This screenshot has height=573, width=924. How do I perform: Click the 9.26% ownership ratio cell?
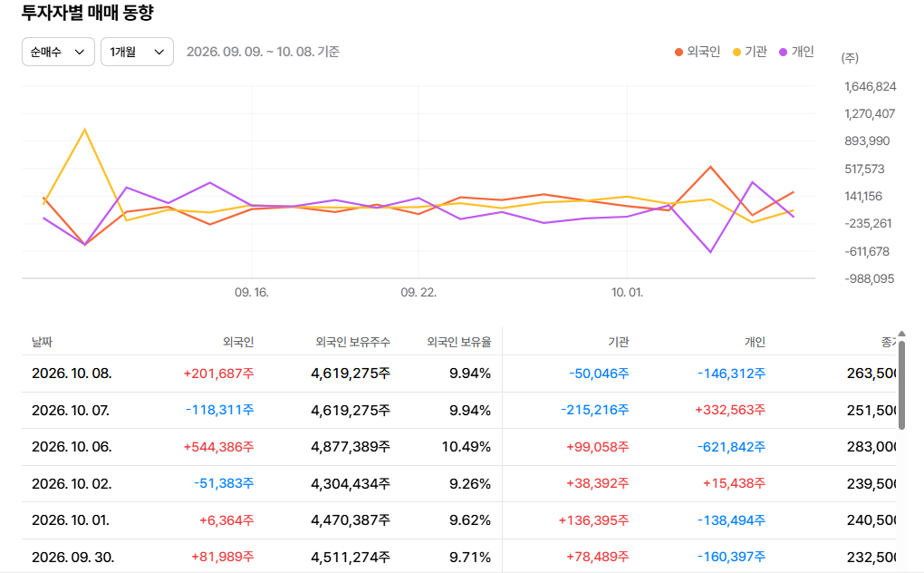(x=470, y=484)
